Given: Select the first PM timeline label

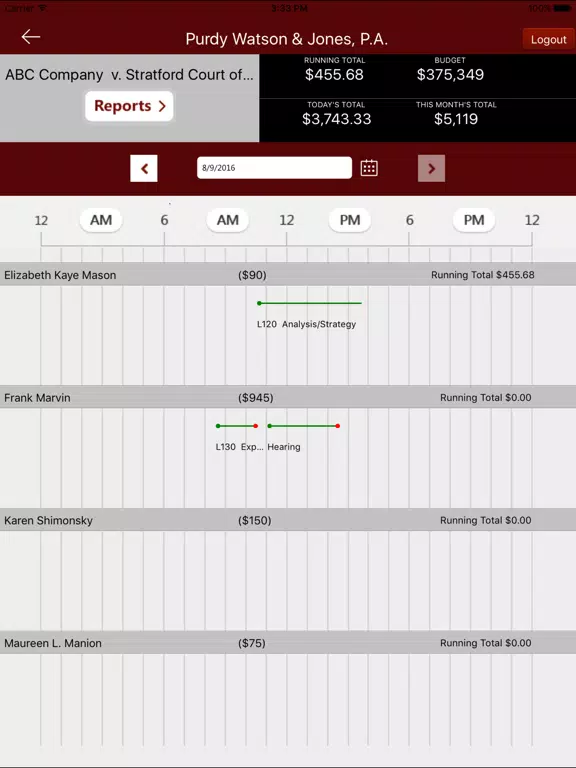Looking at the screenshot, I should click(x=350, y=220).
